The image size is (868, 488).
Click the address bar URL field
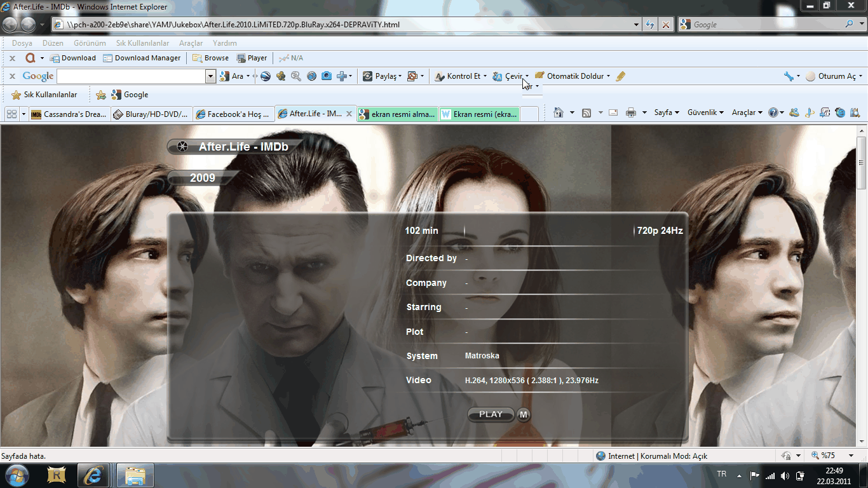click(x=346, y=25)
